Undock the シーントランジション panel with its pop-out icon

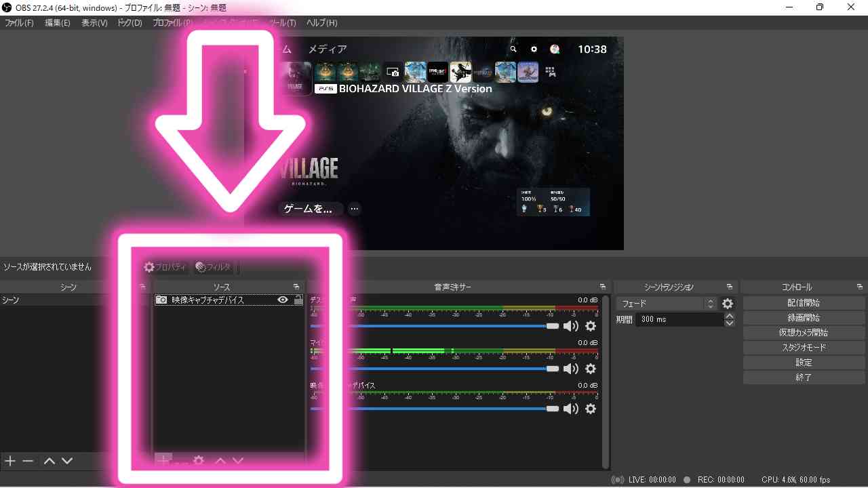[730, 287]
